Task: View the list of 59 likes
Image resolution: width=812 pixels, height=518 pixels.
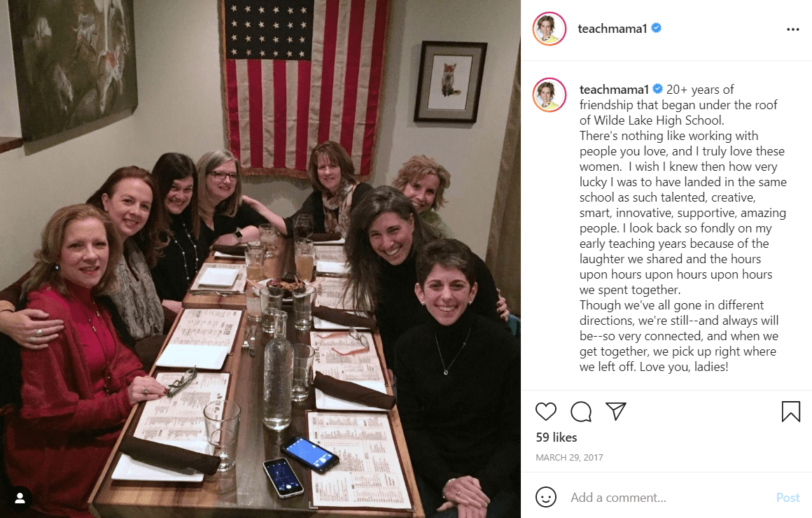Action: coord(556,437)
